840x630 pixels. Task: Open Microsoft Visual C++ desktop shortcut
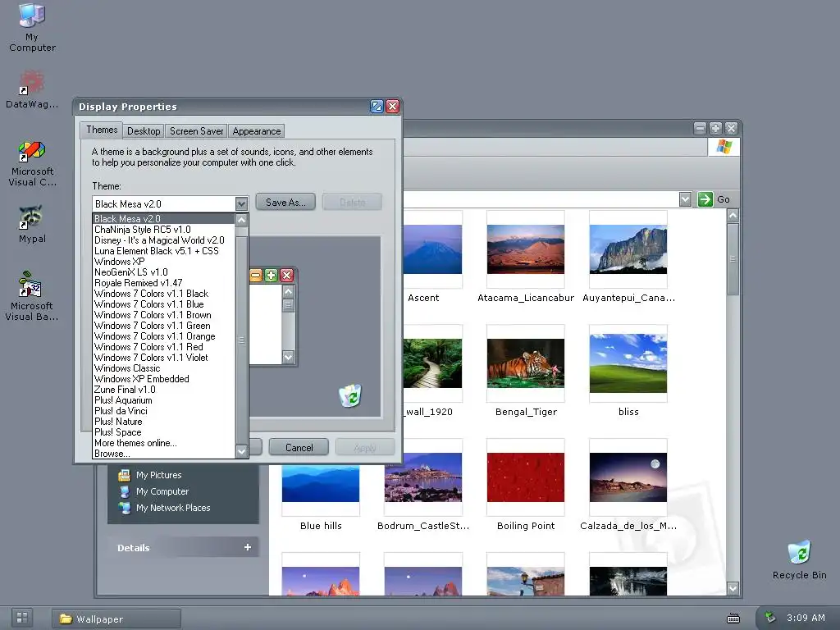[32, 163]
